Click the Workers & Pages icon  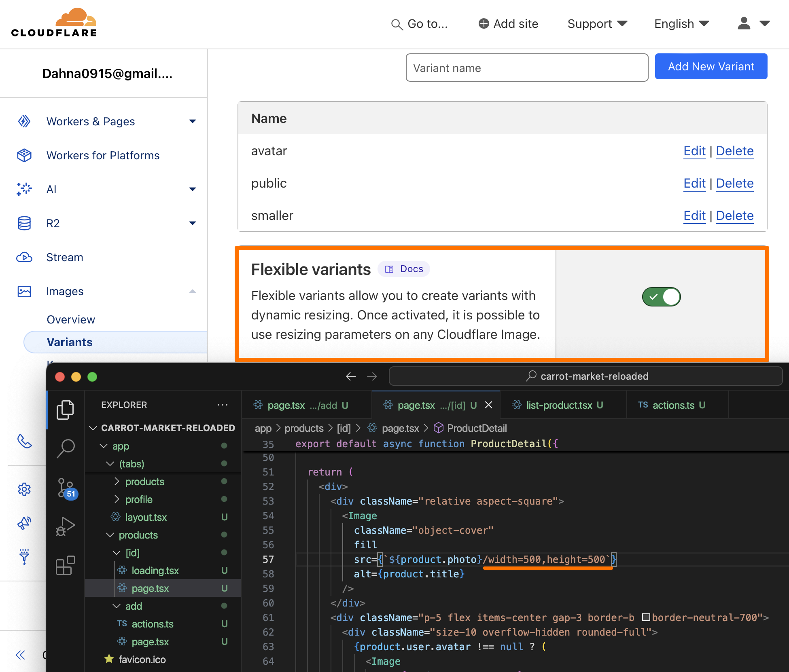(x=24, y=121)
